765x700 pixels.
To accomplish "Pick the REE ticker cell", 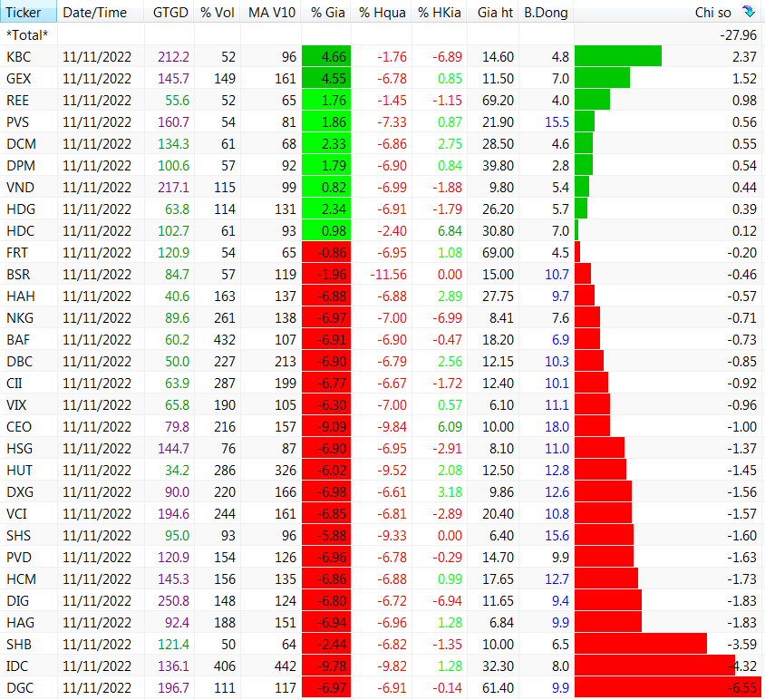I will (17, 101).
